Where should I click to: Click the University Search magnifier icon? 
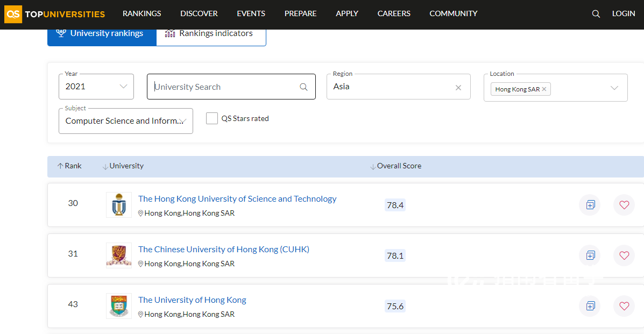tap(303, 87)
